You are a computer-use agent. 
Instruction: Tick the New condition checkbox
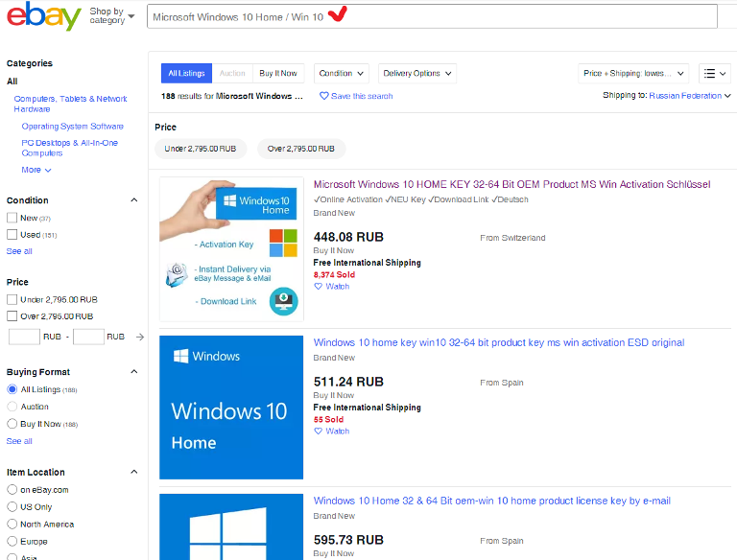point(12,218)
